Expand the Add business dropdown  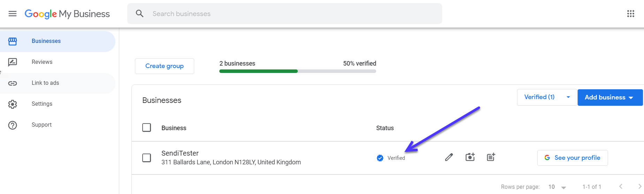[610, 97]
